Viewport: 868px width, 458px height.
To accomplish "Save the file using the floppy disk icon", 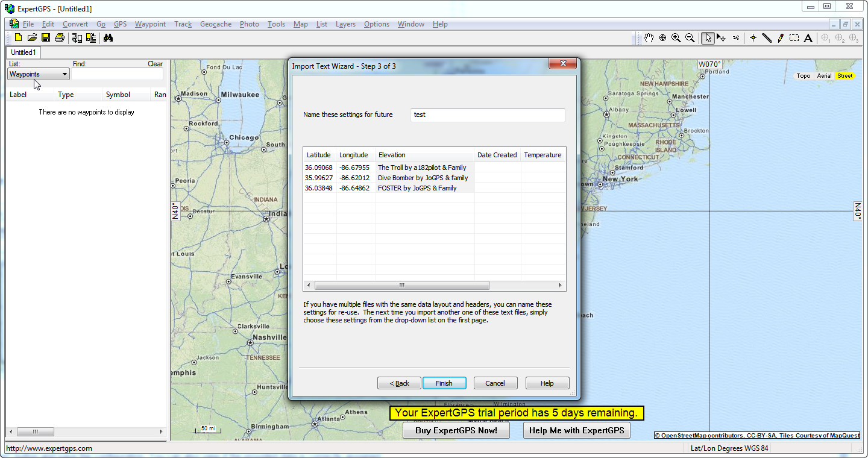I will (x=46, y=38).
